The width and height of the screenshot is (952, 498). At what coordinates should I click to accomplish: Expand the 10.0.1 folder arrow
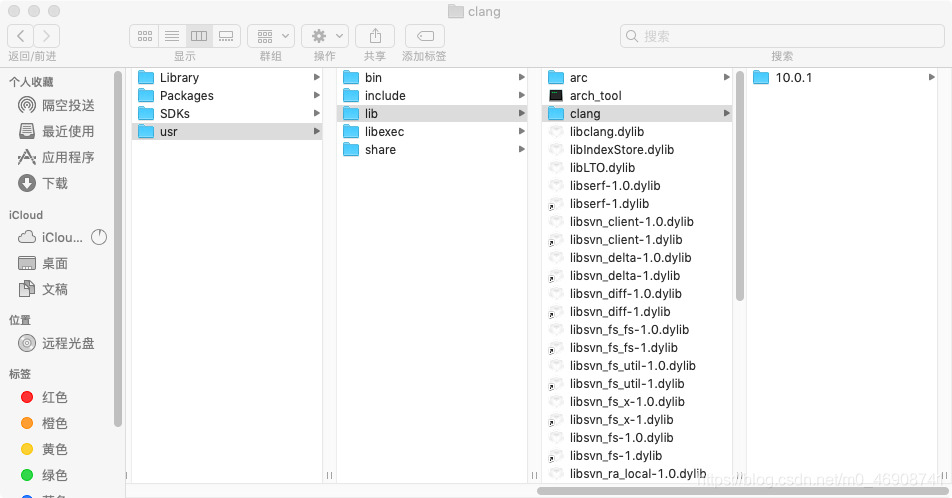point(932,77)
